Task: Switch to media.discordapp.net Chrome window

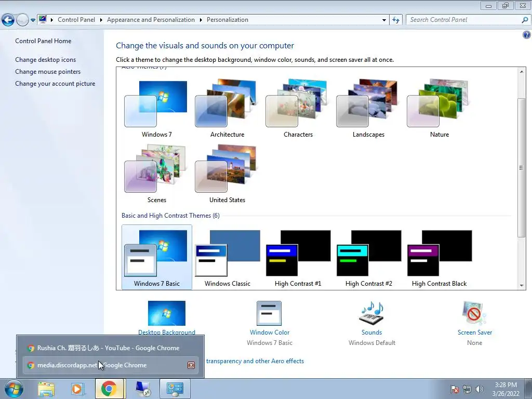Action: click(x=110, y=365)
